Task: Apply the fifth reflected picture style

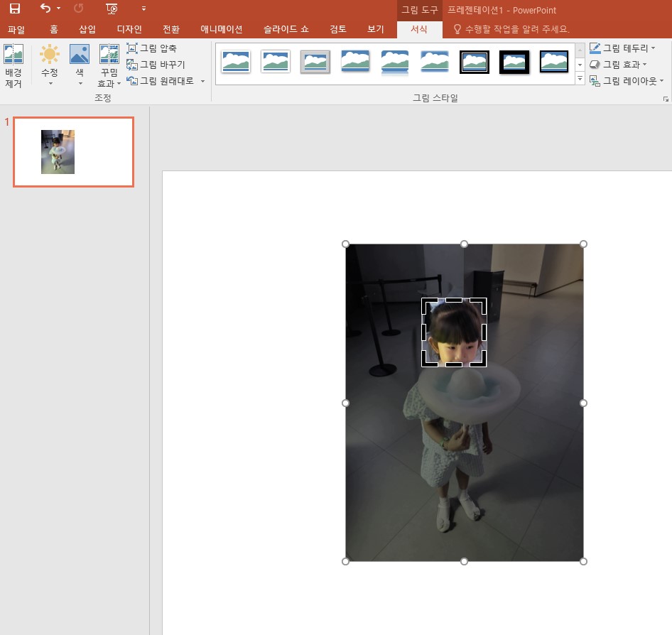Action: (x=395, y=62)
